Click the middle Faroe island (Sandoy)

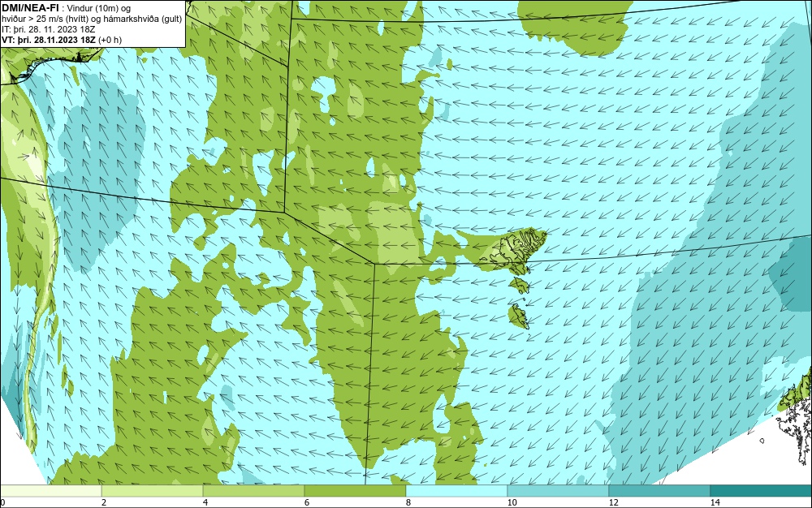[x=519, y=285]
